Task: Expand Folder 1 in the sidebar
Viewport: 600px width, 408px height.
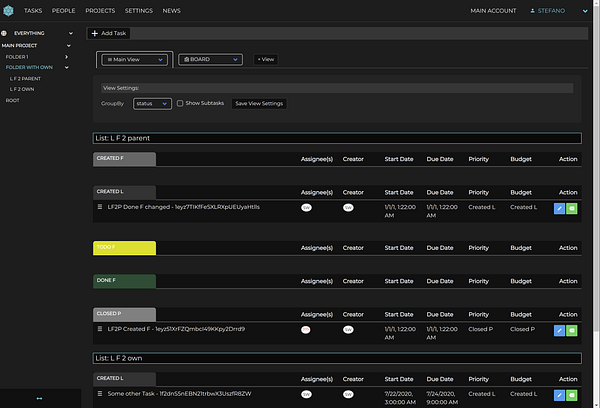Action: click(x=67, y=57)
